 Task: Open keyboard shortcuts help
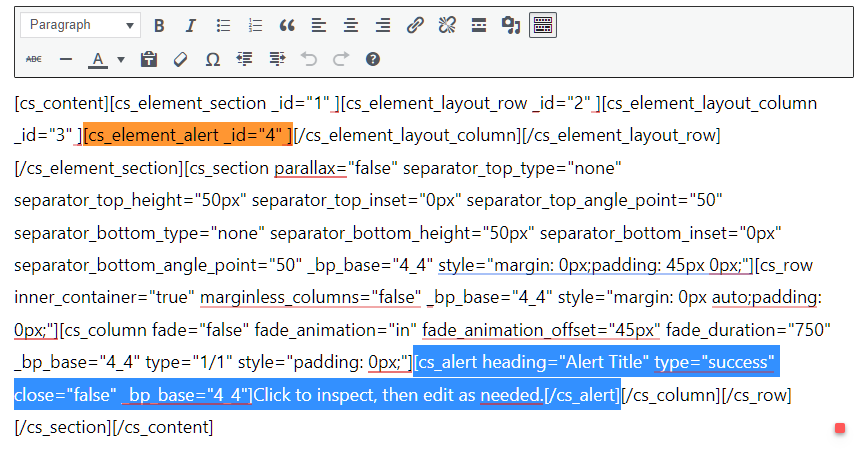(373, 59)
